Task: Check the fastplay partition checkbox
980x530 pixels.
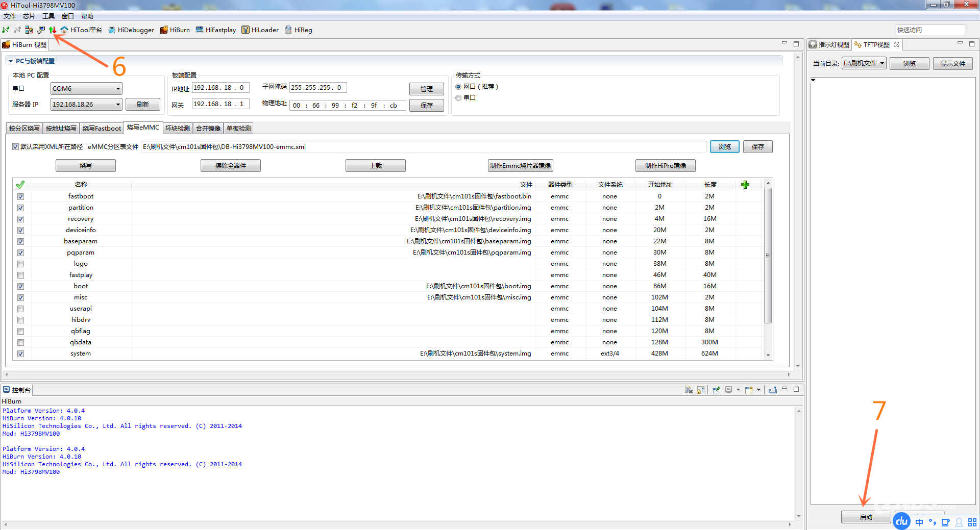Action: click(x=20, y=275)
